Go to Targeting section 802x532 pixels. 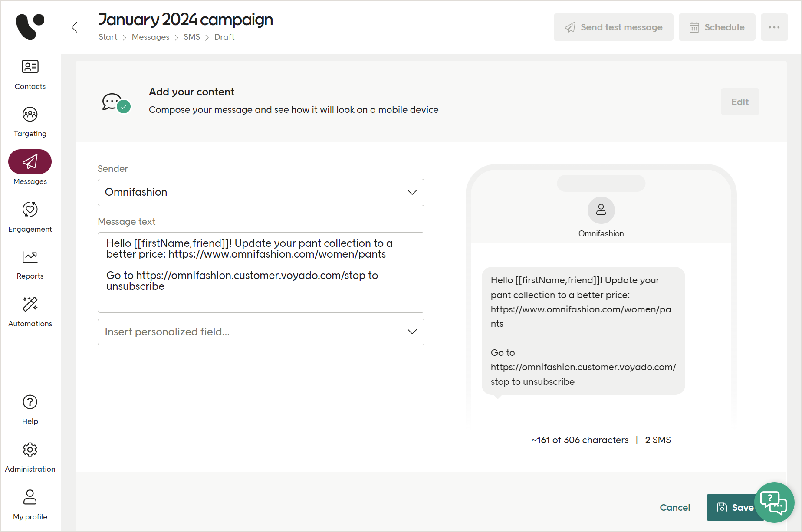(x=30, y=115)
